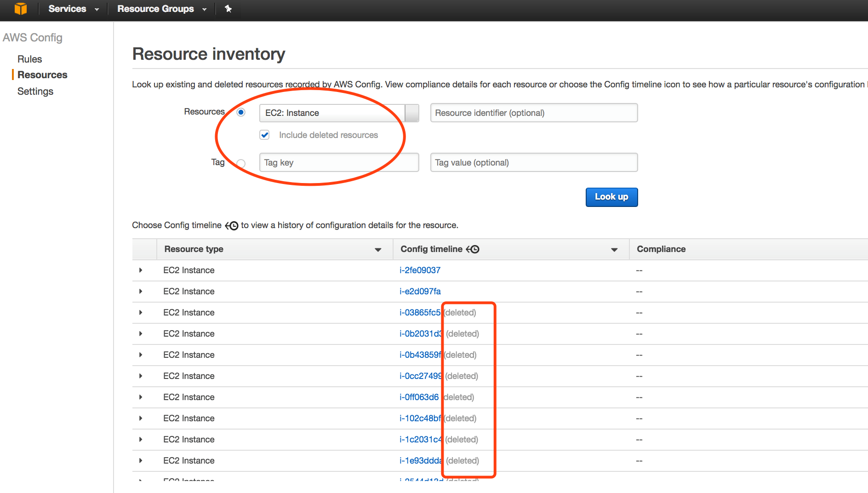This screenshot has width=868, height=493.
Task: Open timeline link for i-0b43859f
Action: pyautogui.click(x=420, y=355)
